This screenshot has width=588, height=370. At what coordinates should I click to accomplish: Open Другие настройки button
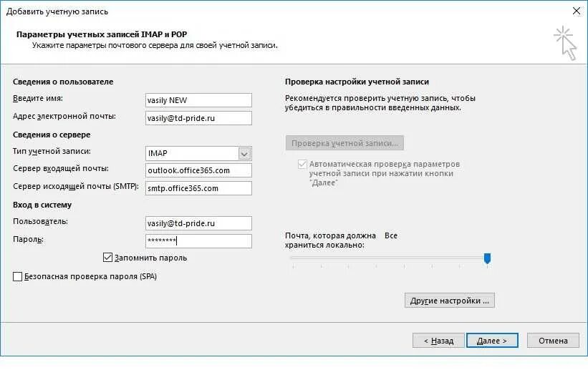coord(449,301)
